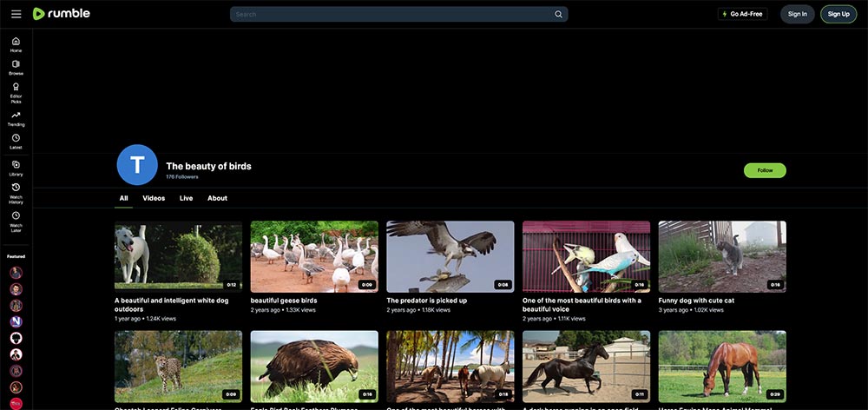This screenshot has width=868, height=410.
Task: Open Editor Picks in the sidebar
Action: (16, 93)
